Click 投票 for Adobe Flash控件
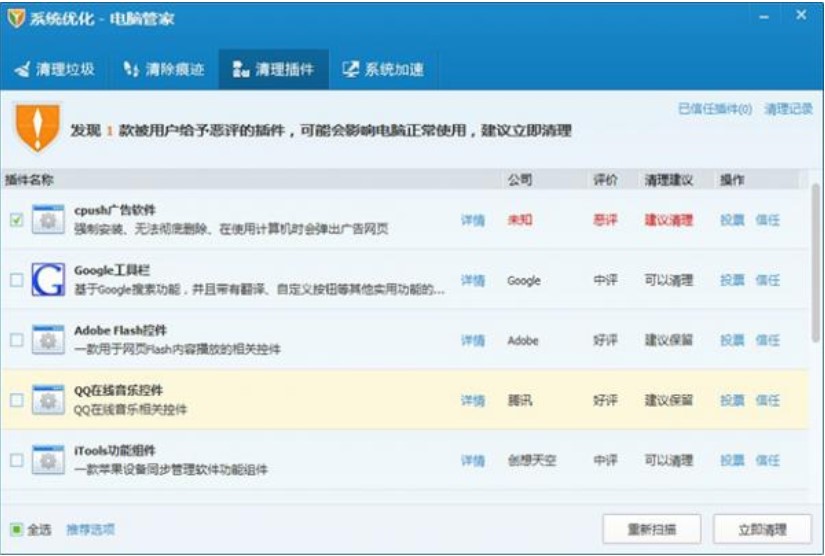Screen dimensions: 825x556 732,340
